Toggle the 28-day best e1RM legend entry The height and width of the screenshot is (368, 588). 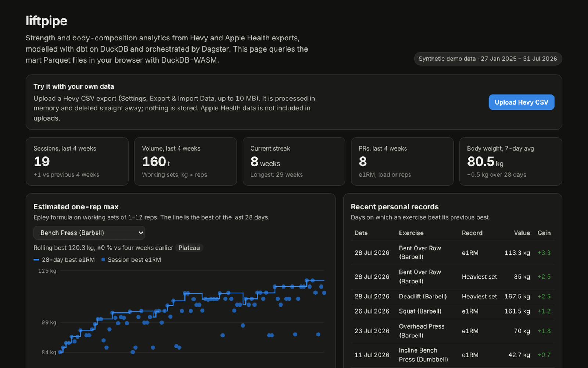(x=64, y=260)
